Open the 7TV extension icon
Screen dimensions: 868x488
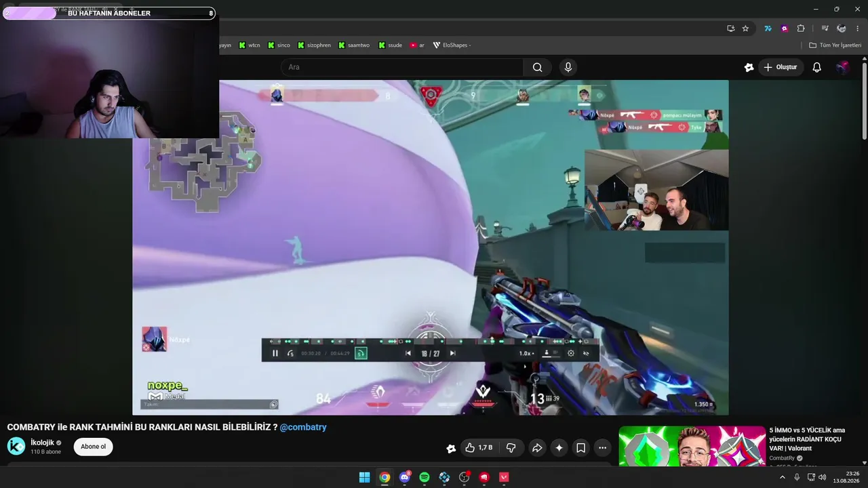click(x=768, y=28)
